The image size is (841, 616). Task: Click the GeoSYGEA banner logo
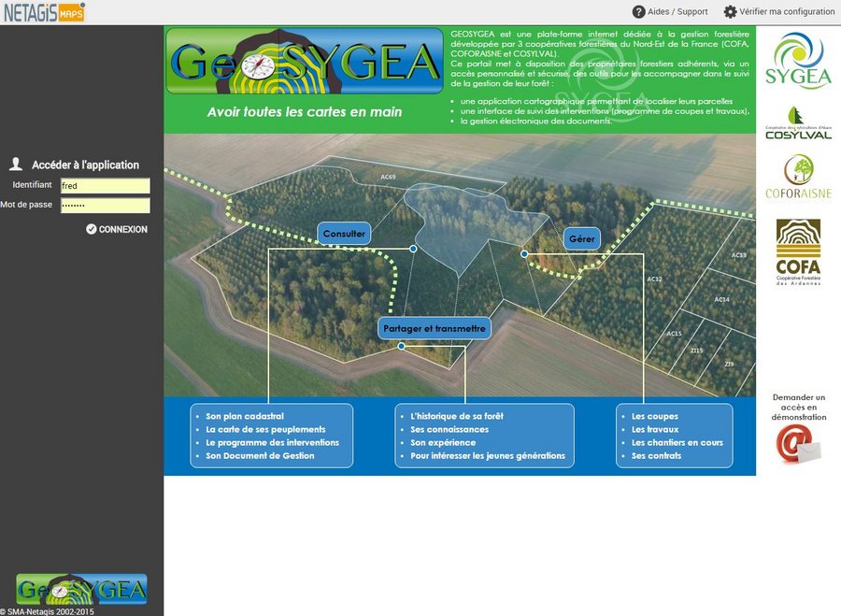pos(305,62)
